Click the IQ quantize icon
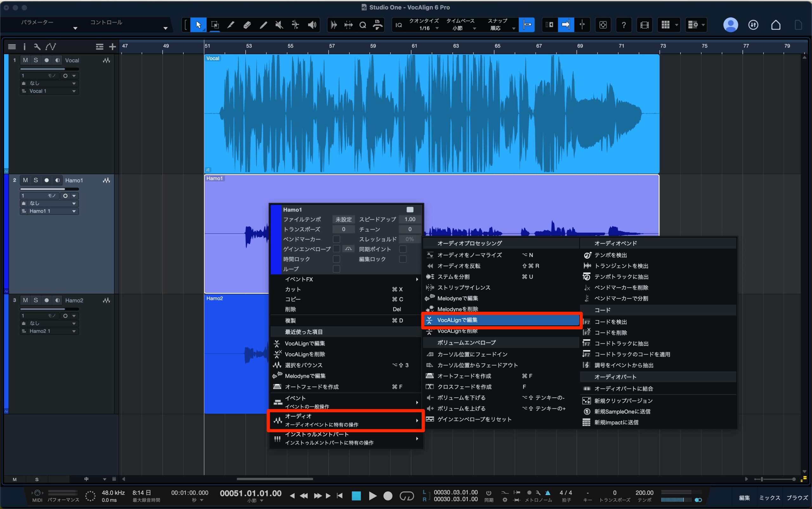Screen dimensions: 812x509 (398, 25)
